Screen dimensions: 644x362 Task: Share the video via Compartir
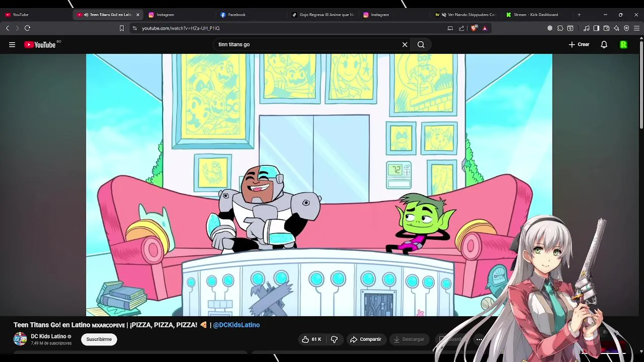366,339
